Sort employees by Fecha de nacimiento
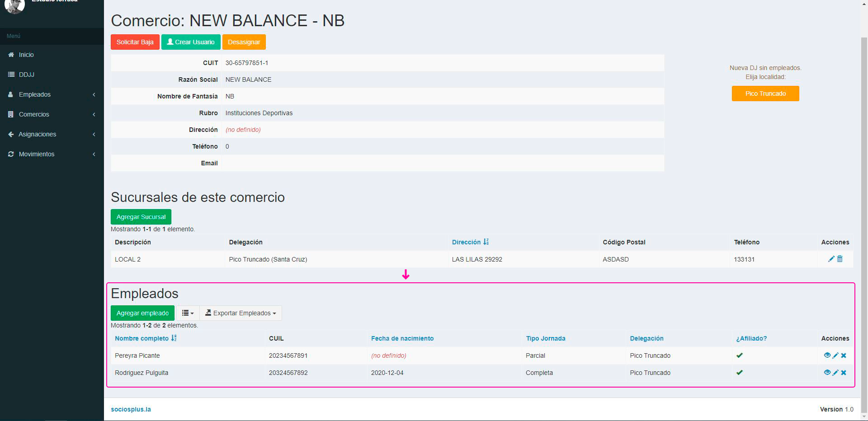This screenshot has height=421, width=868. (402, 338)
